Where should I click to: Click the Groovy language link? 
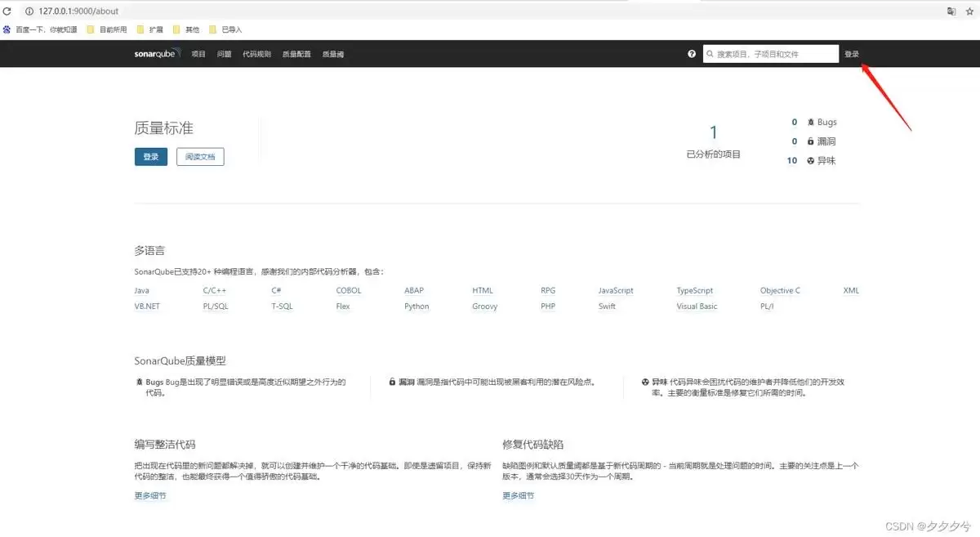click(x=485, y=307)
